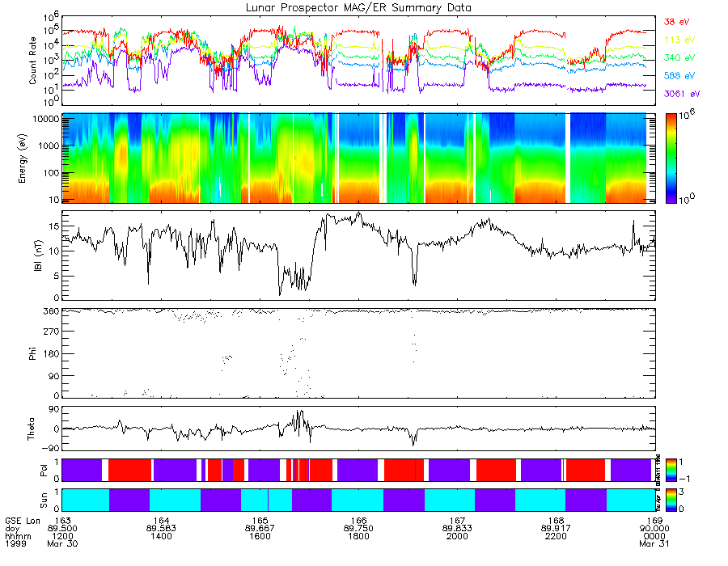The width and height of the screenshot is (728, 566).
Task: Select the green '340 eV' legend label
Action: click(679, 57)
